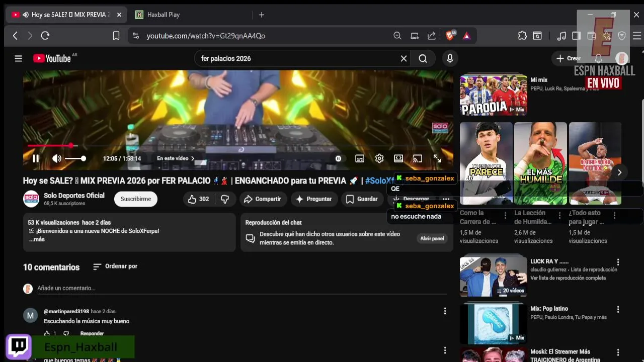Open the 'Mi mix' PARODIA thumbnail
644x362 pixels.
click(x=494, y=96)
